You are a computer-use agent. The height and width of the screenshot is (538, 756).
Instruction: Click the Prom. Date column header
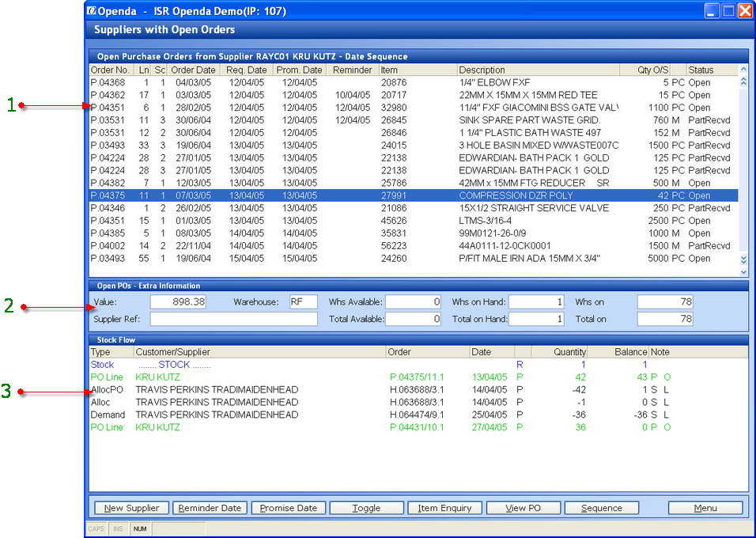(300, 70)
